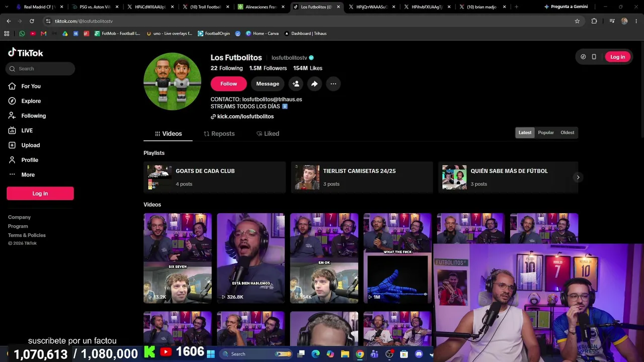Viewport: 644px width, 362px height.
Task: Open the QUIÉN SABE MÁS DE FÚTBOL playlist
Action: [x=508, y=177]
